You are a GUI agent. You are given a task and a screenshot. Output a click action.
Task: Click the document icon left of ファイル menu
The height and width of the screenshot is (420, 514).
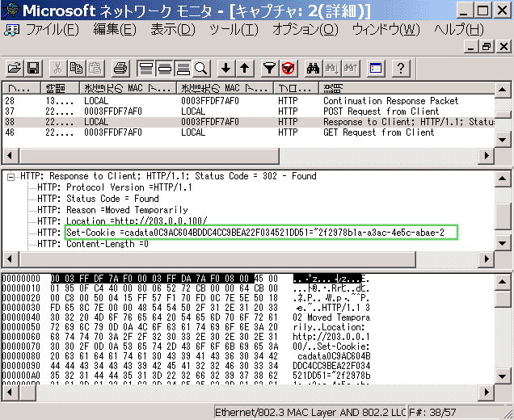pyautogui.click(x=12, y=30)
